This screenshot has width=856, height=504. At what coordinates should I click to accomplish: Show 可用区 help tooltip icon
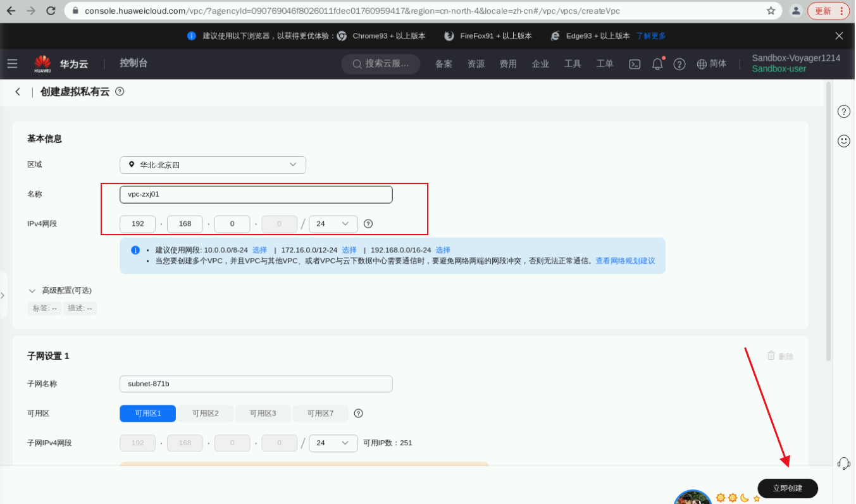[x=359, y=414]
